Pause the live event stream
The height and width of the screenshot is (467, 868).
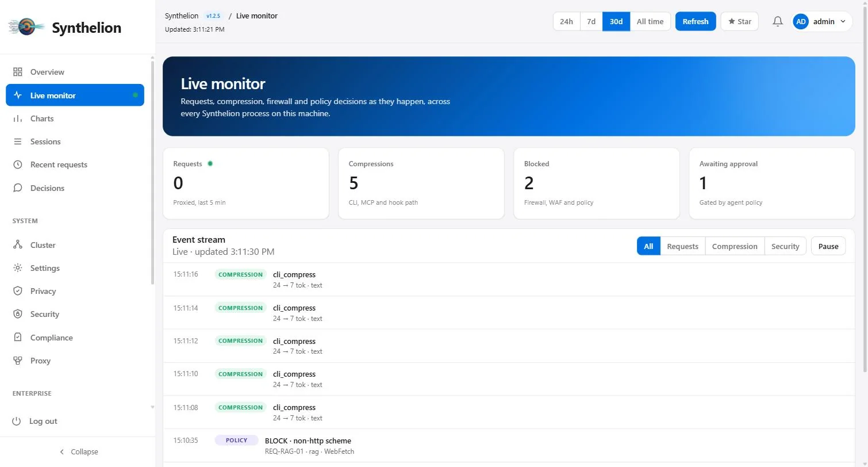(828, 246)
